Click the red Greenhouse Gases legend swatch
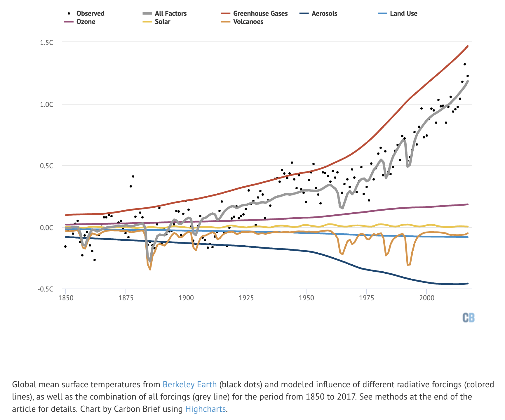Image resolution: width=505 pixels, height=420 pixels. tap(226, 13)
